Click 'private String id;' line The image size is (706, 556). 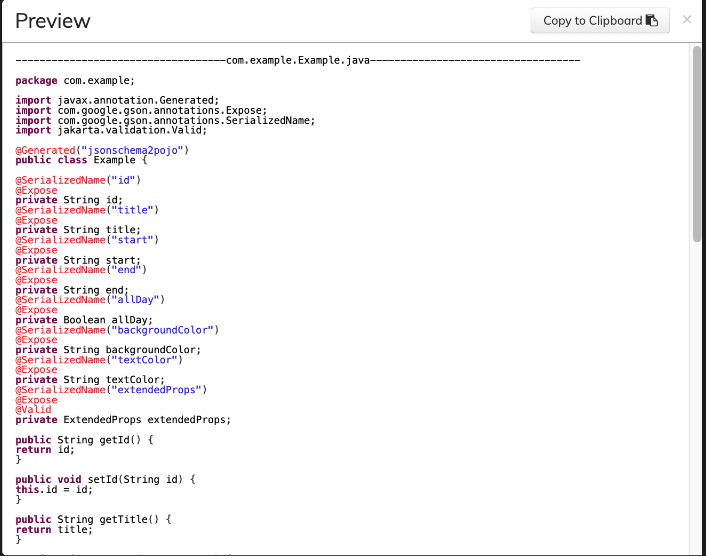(69, 200)
